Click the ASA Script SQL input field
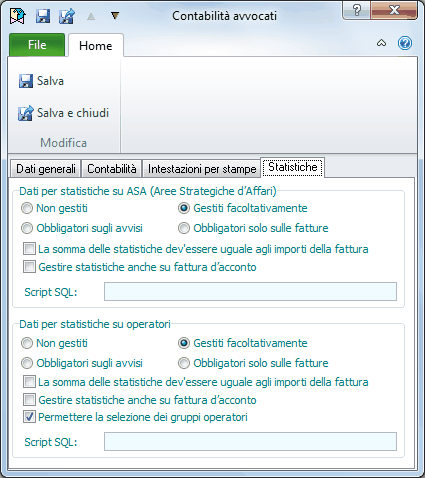This screenshot has height=478, width=425. coord(250,292)
